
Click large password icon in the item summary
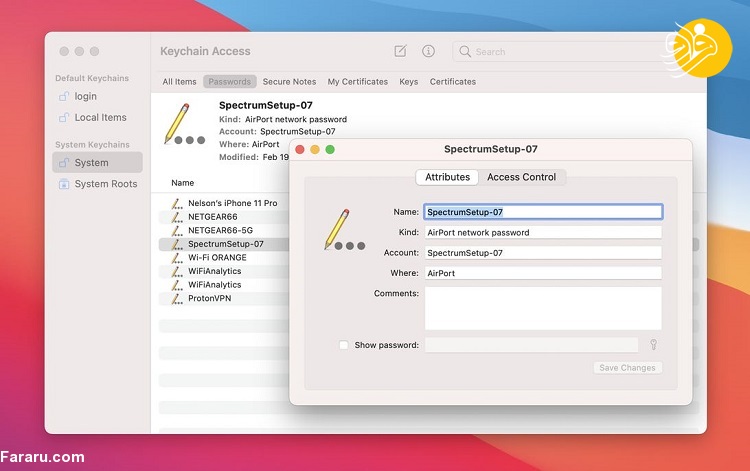(184, 124)
